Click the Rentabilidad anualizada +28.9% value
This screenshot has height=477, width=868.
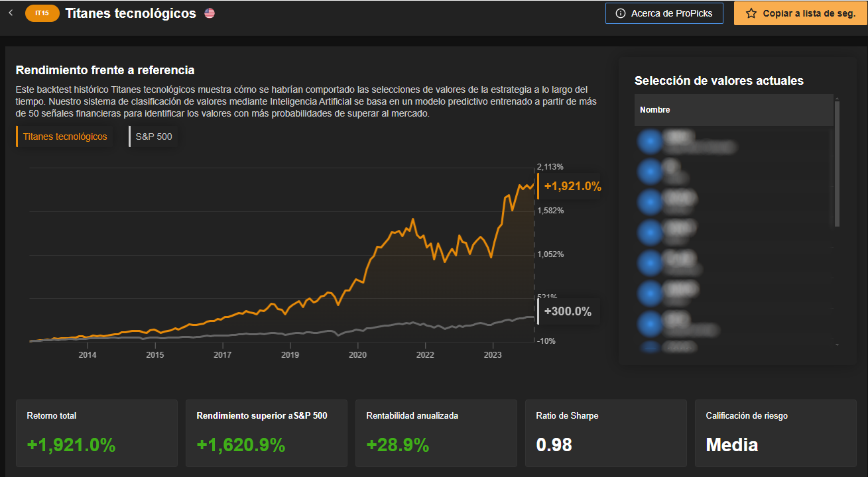(398, 445)
